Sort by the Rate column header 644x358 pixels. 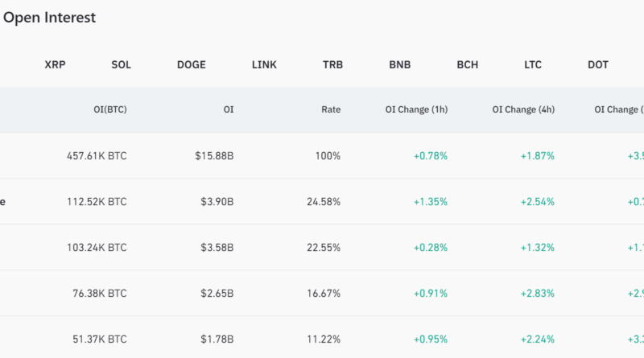pyautogui.click(x=331, y=109)
